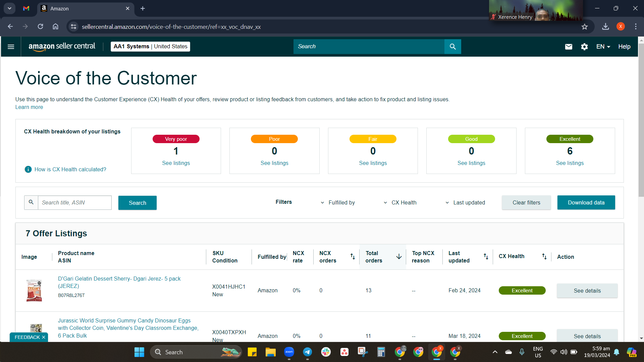Screen dimensions: 644x362
Task: Reload the browser page
Action: point(40,26)
